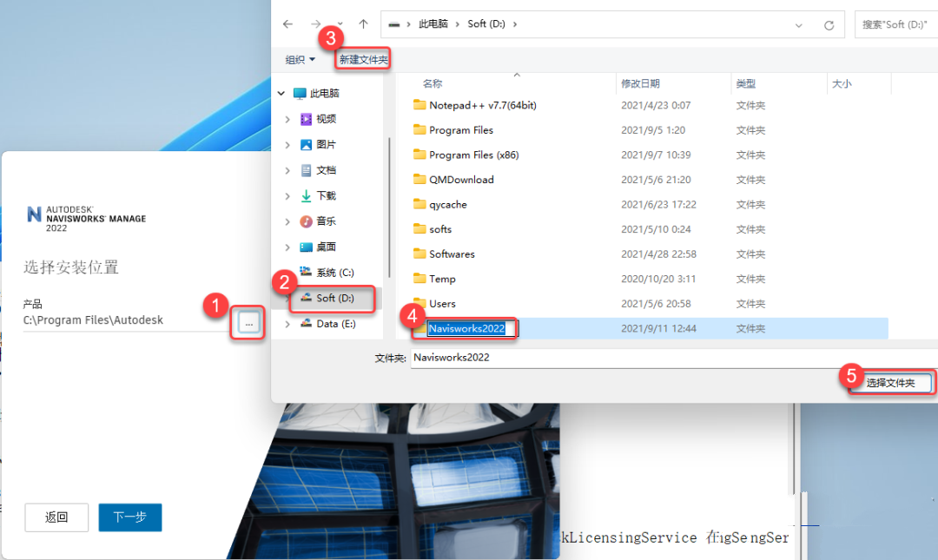Click 下一步 button in Navisworks installer

click(x=129, y=517)
